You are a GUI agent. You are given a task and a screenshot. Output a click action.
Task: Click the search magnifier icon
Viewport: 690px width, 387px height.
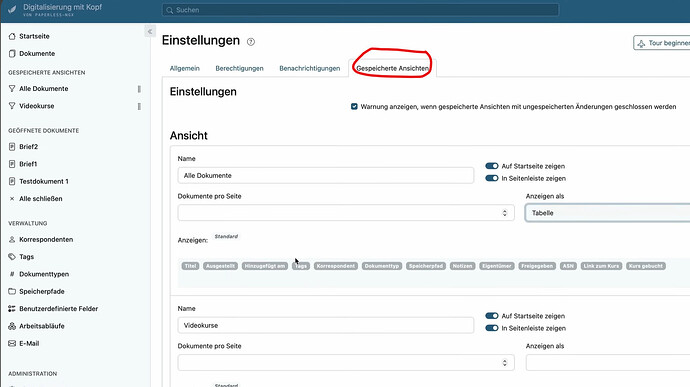click(x=170, y=10)
